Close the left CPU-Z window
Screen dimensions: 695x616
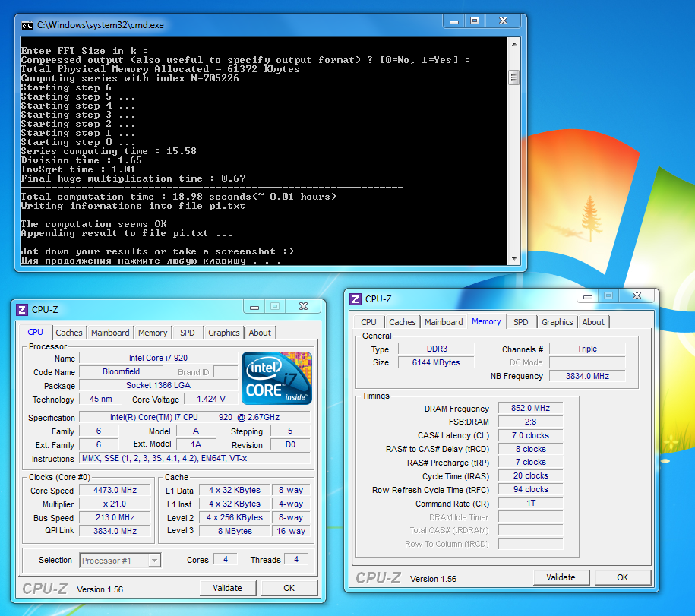point(304,307)
